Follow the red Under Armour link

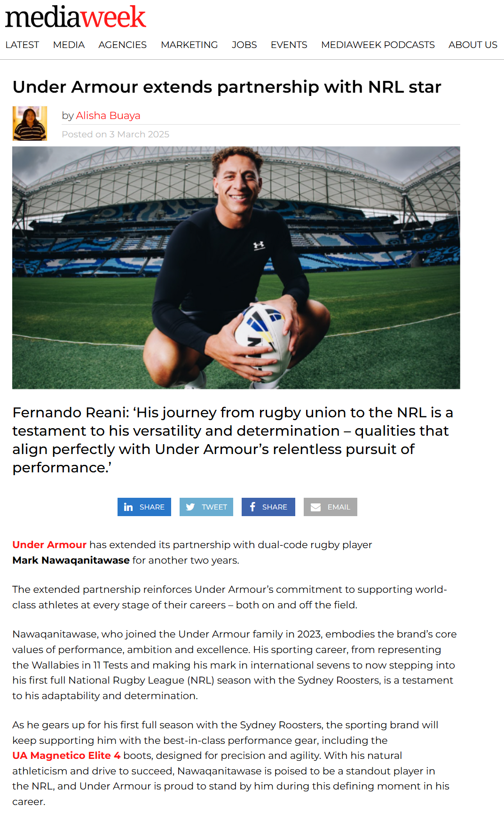pos(49,545)
